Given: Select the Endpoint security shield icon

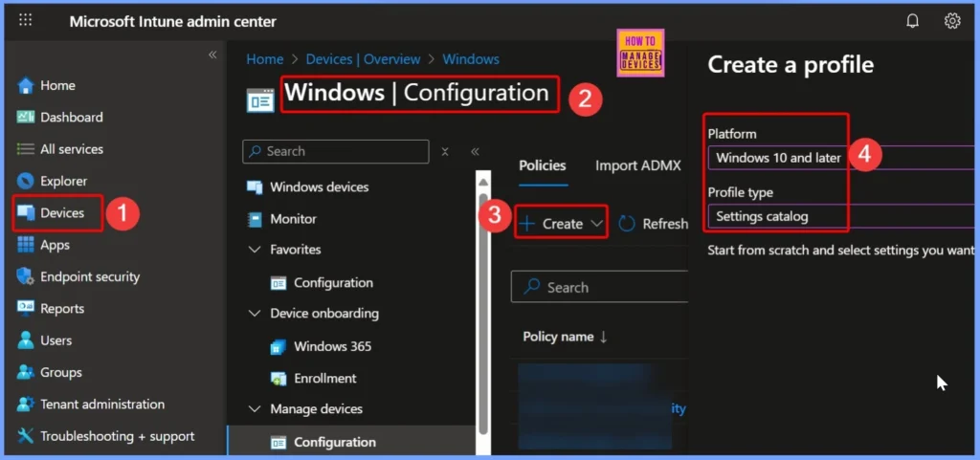Looking at the screenshot, I should tap(26, 276).
